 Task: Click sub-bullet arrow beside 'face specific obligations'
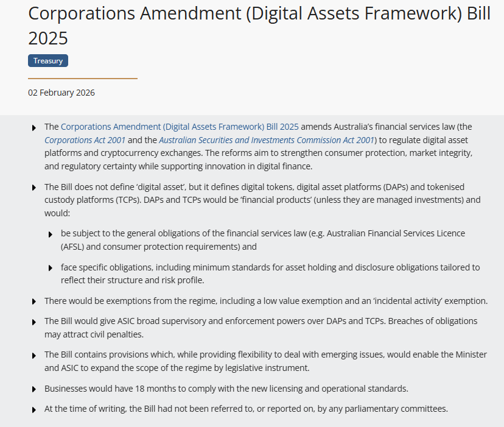[x=50, y=268]
